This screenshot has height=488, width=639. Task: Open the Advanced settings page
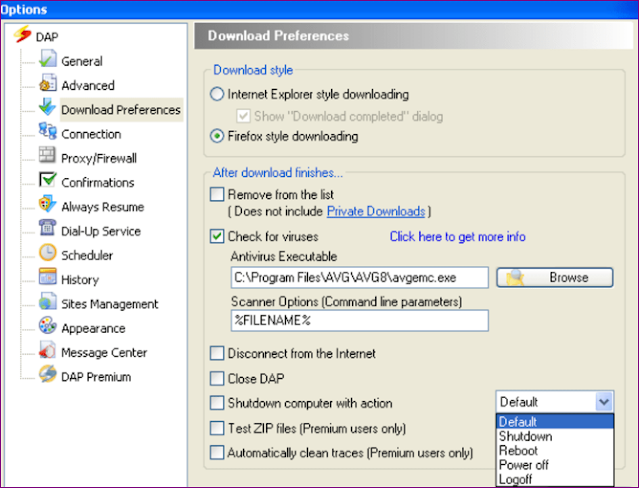tap(88, 86)
